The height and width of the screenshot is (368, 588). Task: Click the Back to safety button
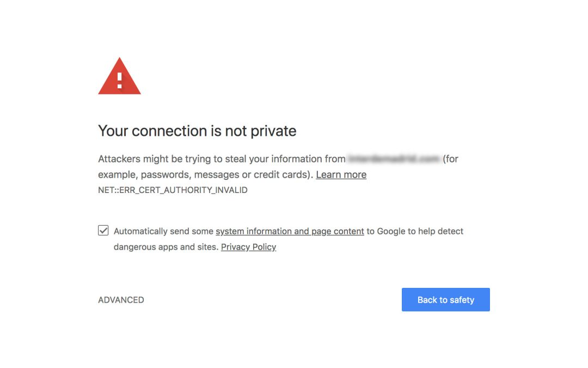(x=445, y=299)
